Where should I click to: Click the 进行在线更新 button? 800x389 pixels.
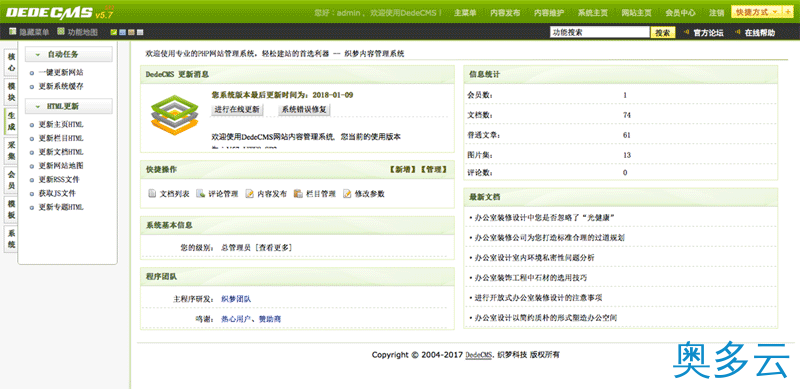237,109
